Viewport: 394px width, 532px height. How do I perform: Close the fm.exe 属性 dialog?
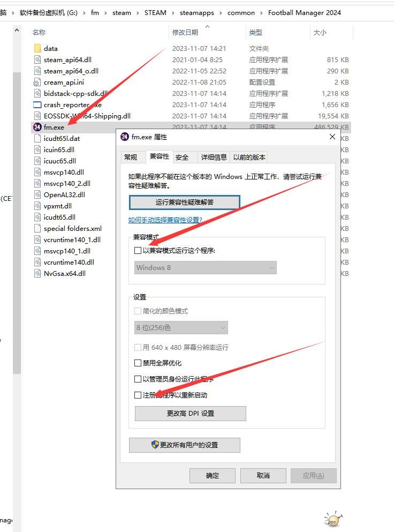pyautogui.click(x=332, y=137)
